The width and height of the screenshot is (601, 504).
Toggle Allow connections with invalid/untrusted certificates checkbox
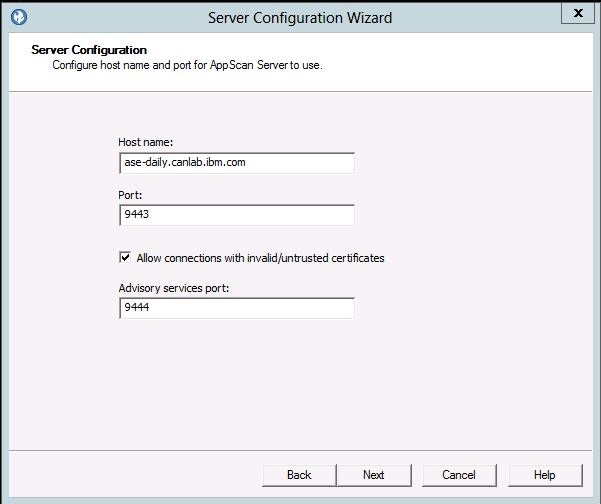pos(125,257)
